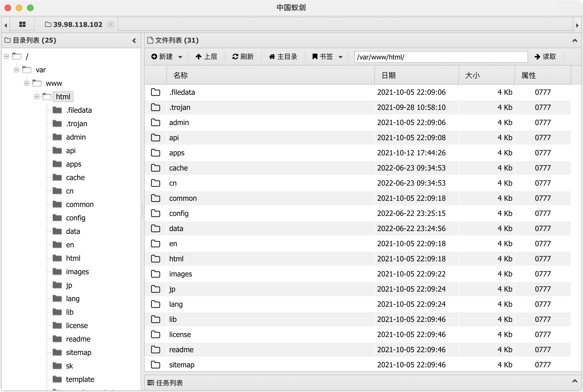Click the 读取 read button
This screenshot has width=583, height=392.
click(x=545, y=57)
